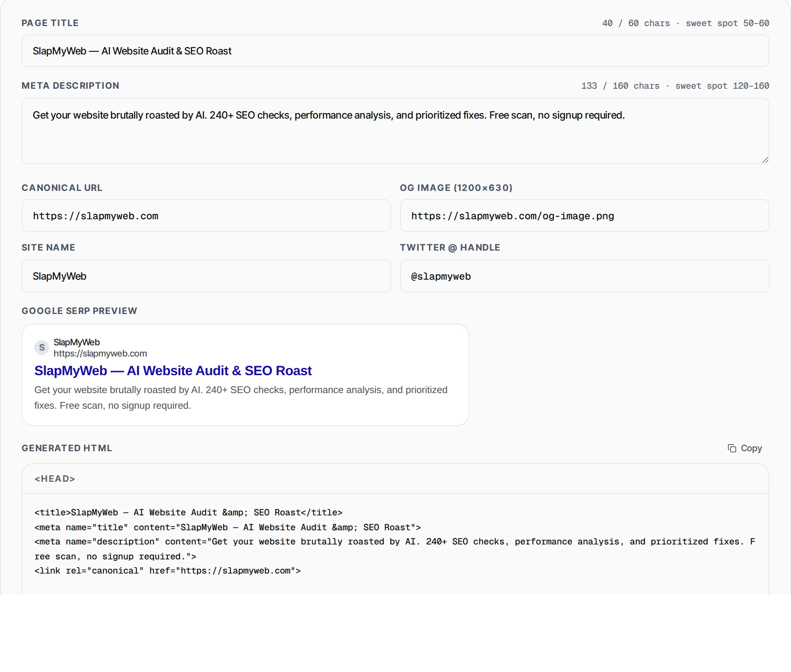The width and height of the screenshot is (791, 672).
Task: Click the <title> line in generated HTML
Action: click(188, 512)
